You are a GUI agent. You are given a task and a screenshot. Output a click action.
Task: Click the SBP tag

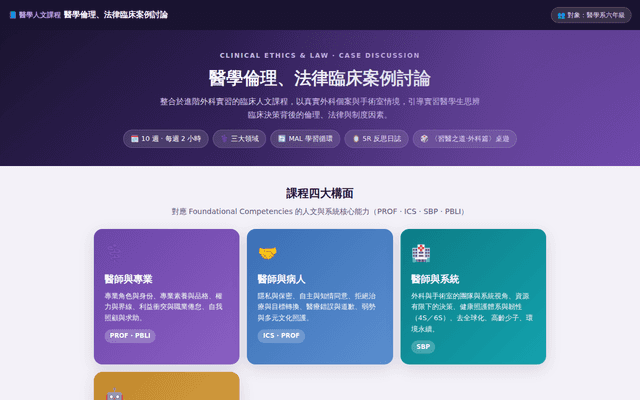point(423,347)
